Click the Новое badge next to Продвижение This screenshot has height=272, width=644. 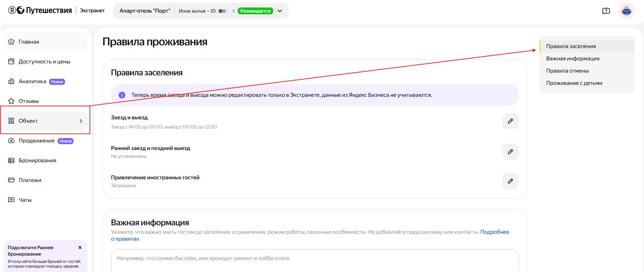(x=65, y=141)
